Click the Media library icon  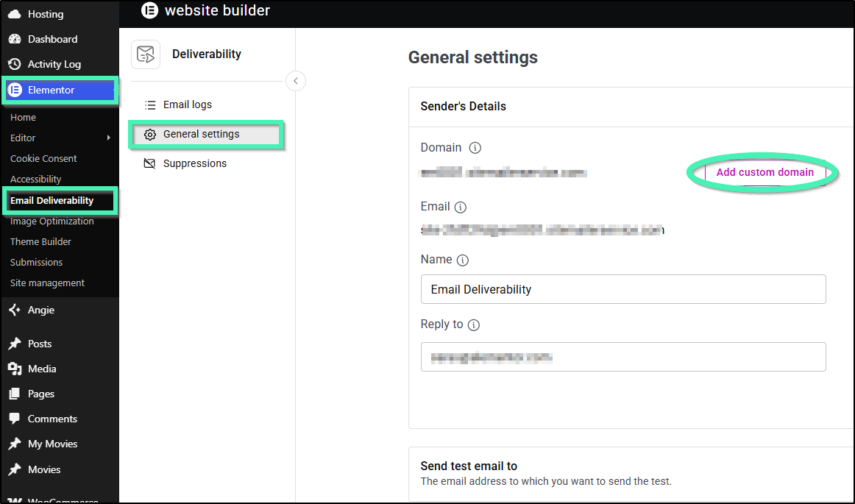click(x=15, y=369)
